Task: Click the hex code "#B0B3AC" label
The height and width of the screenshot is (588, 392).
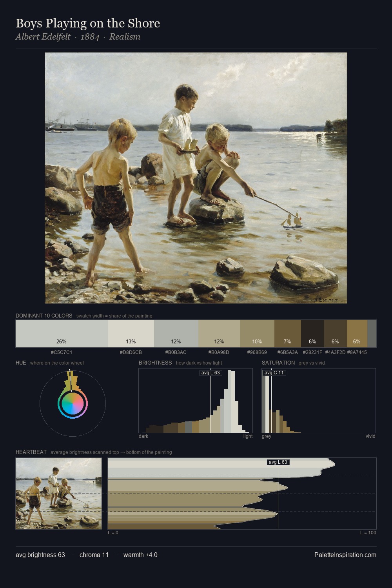Action: [x=176, y=352]
